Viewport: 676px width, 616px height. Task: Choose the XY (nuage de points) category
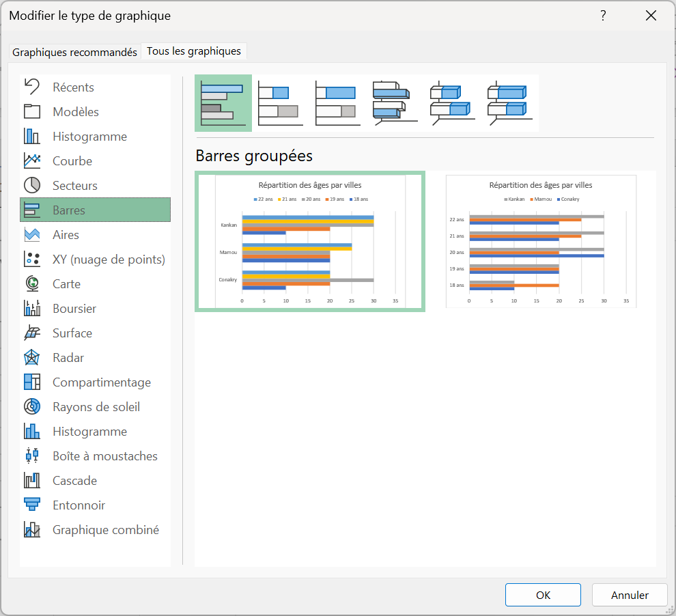tap(109, 260)
